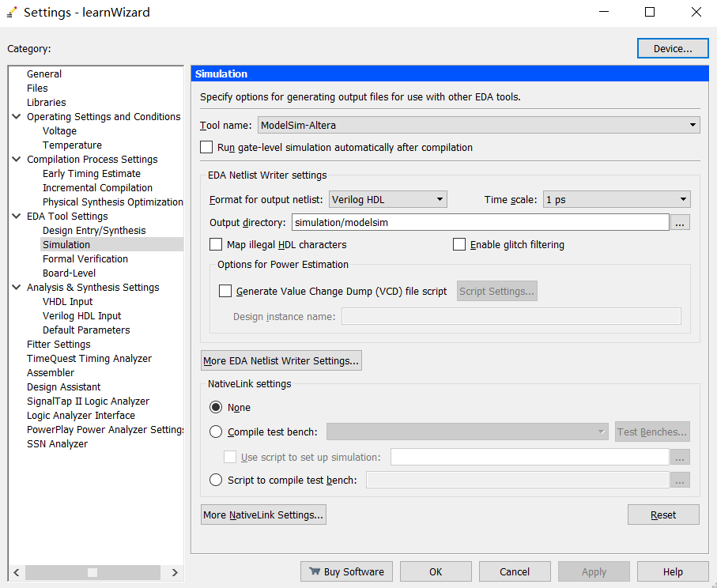The height and width of the screenshot is (588, 717).
Task: Select Board-Level category
Action: (x=69, y=273)
